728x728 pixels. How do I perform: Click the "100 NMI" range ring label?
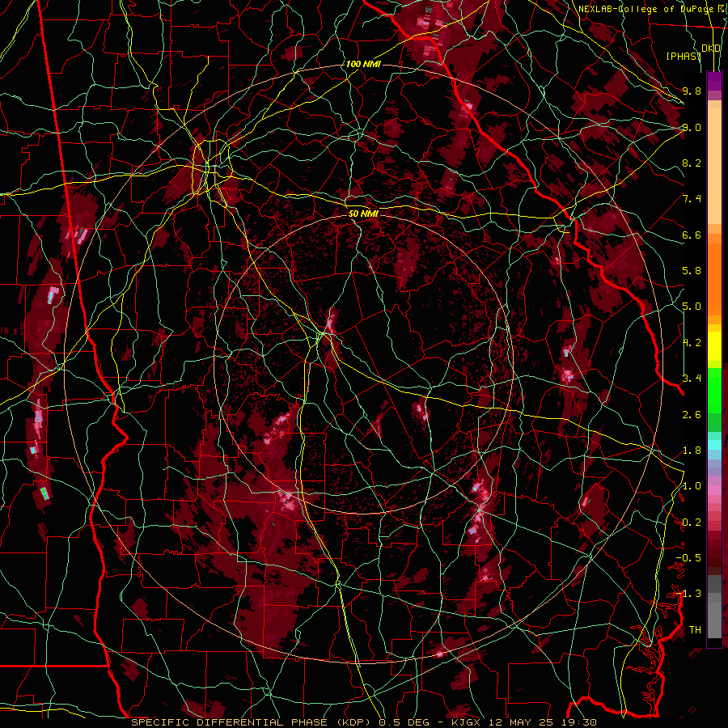(363, 64)
